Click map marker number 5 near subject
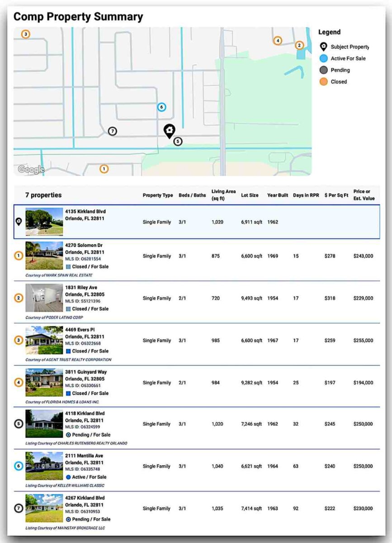Viewport: 392px width, 543px height. 178,142
